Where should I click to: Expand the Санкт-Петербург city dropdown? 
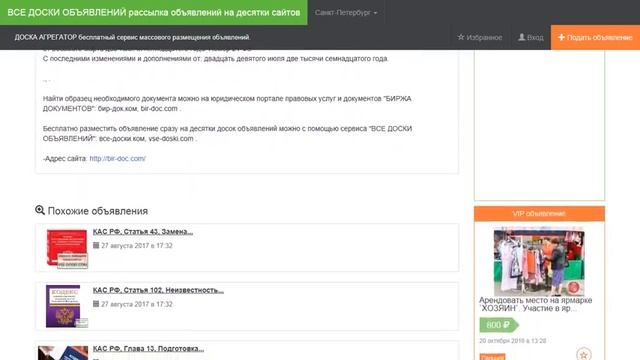coord(346,13)
